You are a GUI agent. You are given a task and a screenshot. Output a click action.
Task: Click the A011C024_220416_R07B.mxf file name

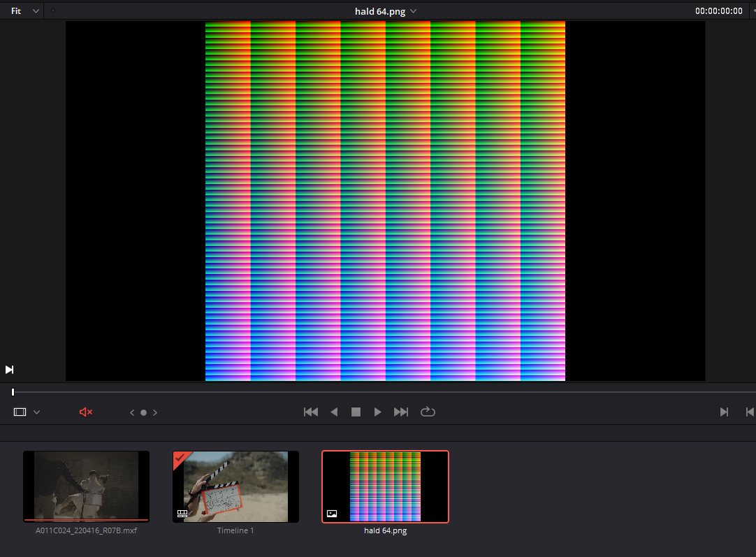coord(87,530)
